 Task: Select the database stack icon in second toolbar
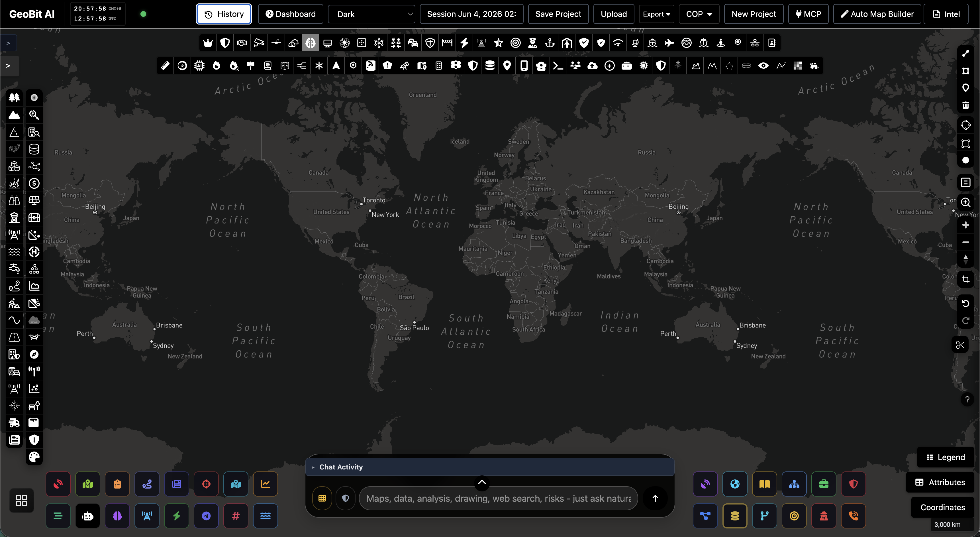tap(490, 66)
